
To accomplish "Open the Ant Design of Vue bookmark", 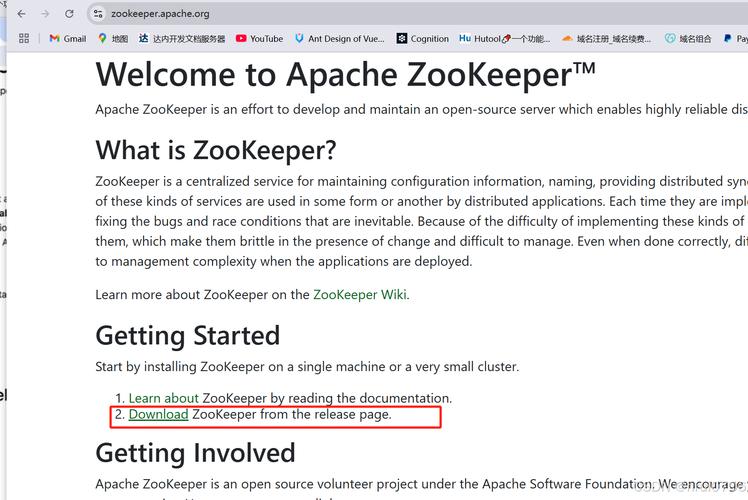I will pyautogui.click(x=340, y=39).
